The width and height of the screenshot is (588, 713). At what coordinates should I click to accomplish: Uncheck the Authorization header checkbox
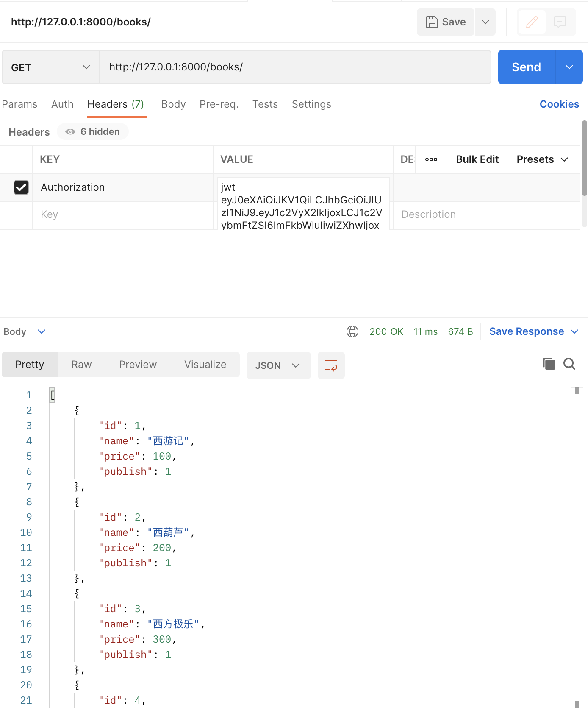click(21, 187)
